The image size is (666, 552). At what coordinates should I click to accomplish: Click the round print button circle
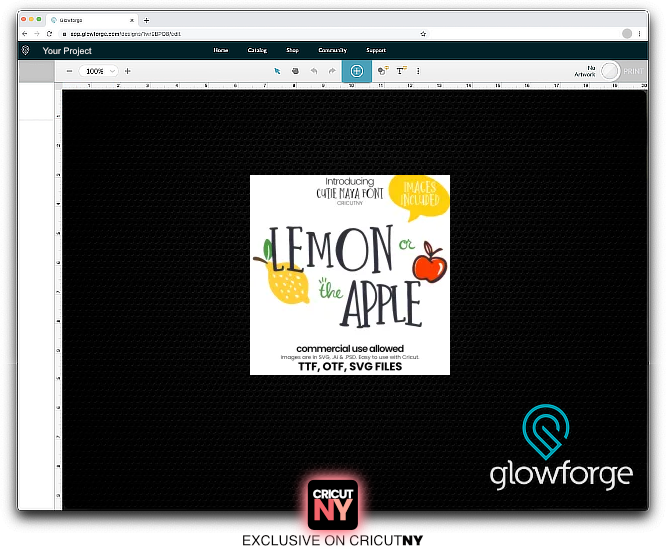pos(610,71)
